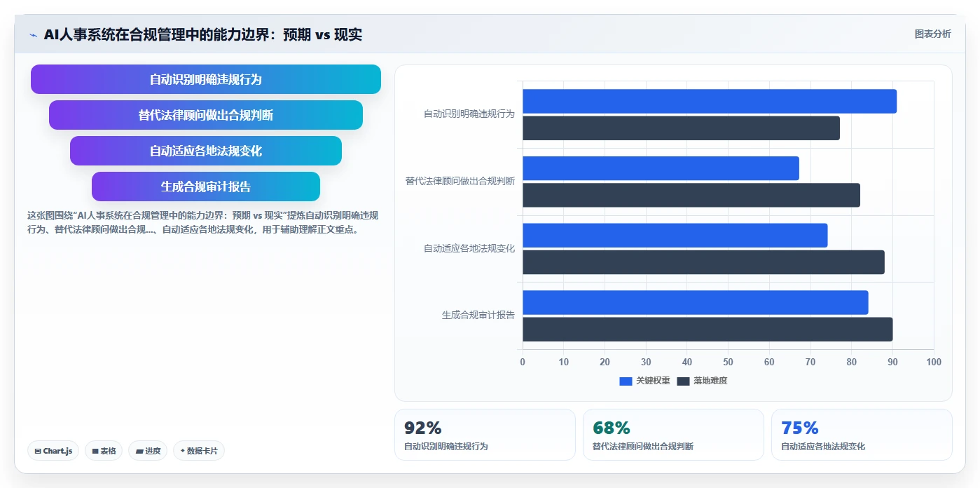The width and height of the screenshot is (980, 488).
Task: Toggle the 关键权重 legend entry
Action: [x=644, y=381]
